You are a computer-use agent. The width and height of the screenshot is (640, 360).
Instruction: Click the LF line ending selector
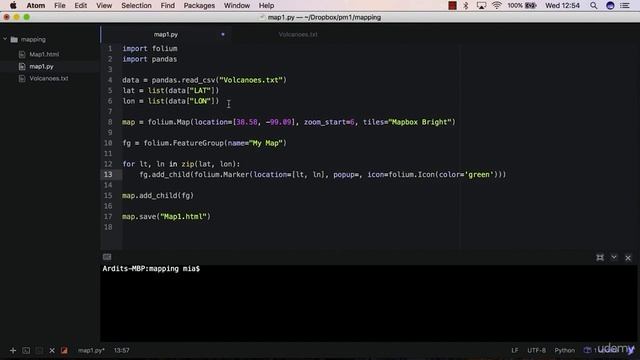pos(515,350)
